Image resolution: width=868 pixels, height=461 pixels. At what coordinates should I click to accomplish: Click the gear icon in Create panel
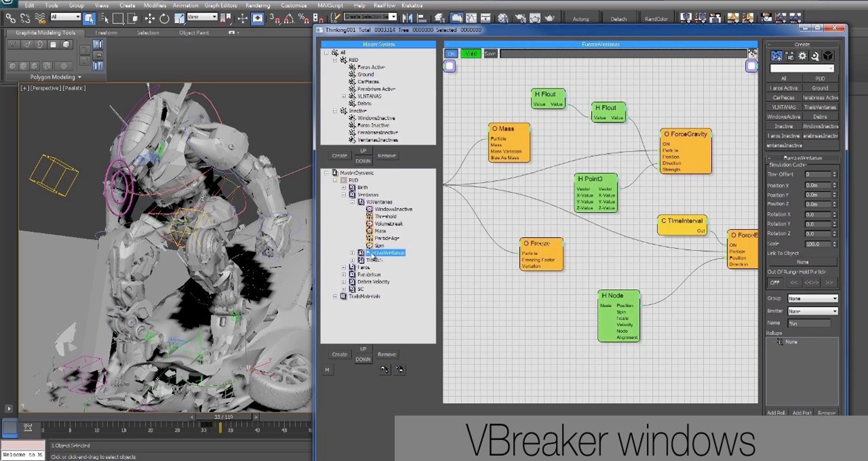pos(802,56)
